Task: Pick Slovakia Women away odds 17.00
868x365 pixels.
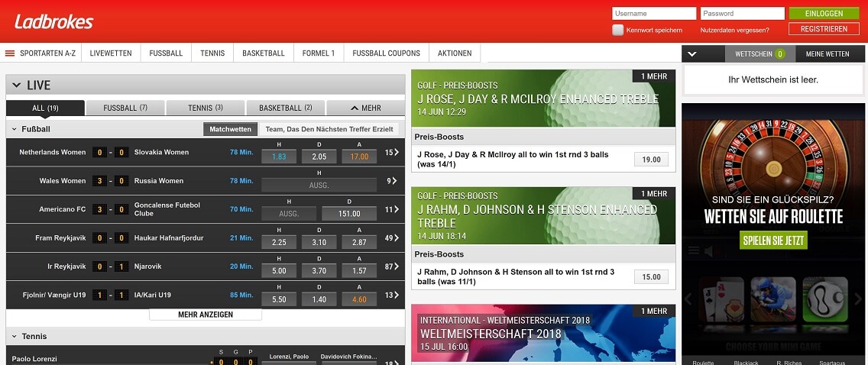Action: [359, 157]
